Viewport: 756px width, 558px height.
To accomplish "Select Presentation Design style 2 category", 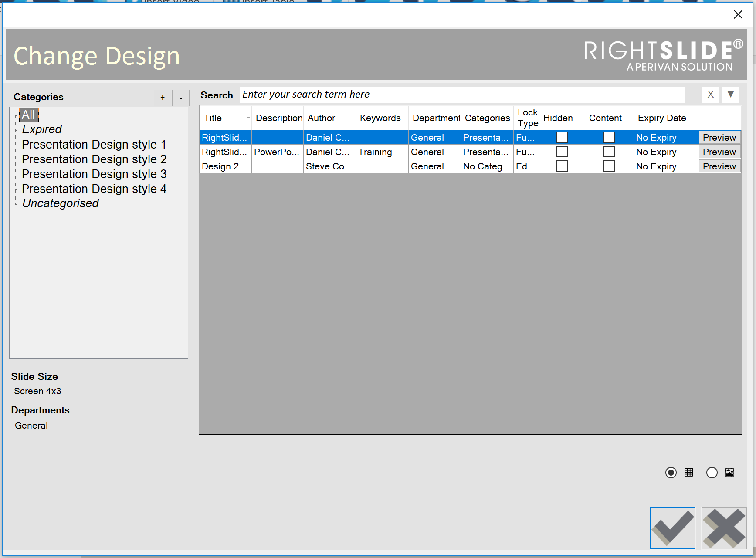I will click(94, 159).
